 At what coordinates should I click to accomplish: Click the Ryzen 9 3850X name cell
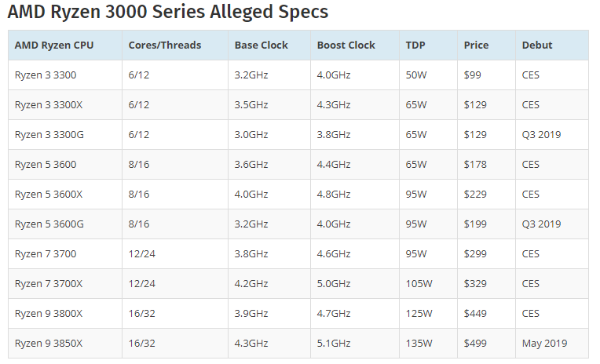click(x=65, y=344)
